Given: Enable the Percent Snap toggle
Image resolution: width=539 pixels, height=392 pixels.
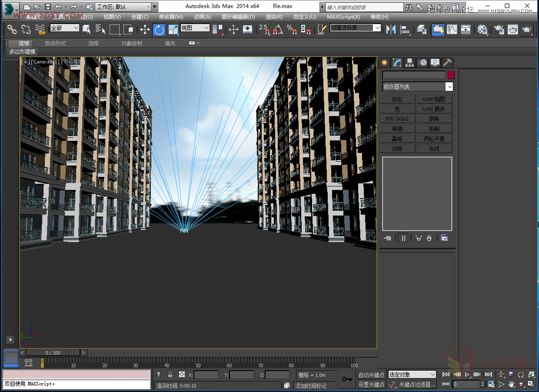Looking at the screenshot, I should pos(290,30).
